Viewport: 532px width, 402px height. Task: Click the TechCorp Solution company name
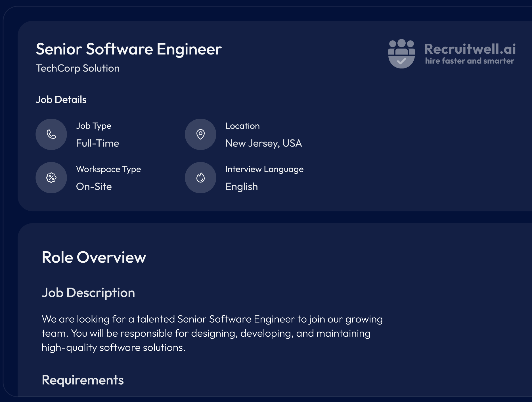click(78, 68)
